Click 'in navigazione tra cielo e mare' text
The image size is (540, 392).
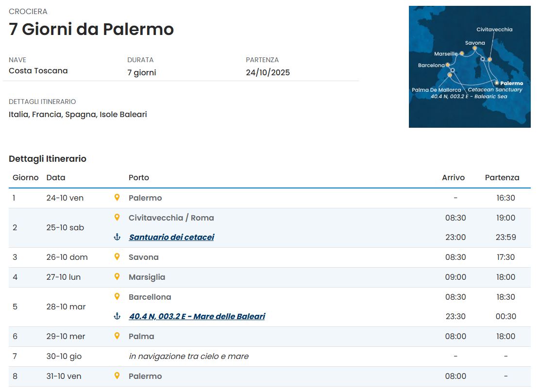pyautogui.click(x=189, y=356)
